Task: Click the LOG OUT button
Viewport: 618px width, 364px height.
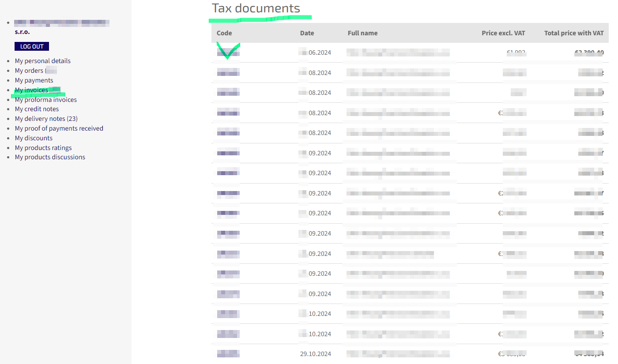Action: point(32,46)
